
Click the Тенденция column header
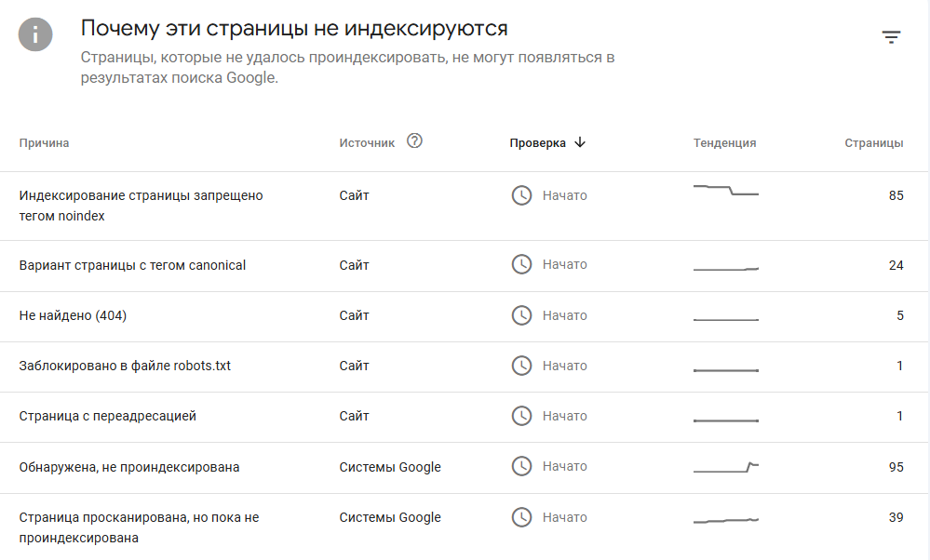(724, 143)
